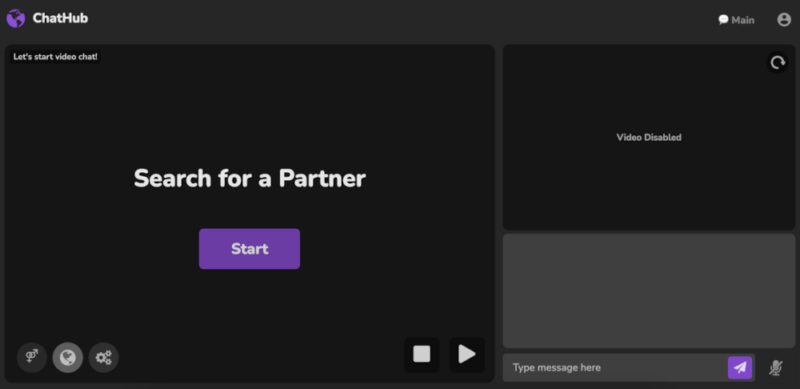Select the country globe filter icon
Viewport: 800px width, 389px height.
(68, 357)
